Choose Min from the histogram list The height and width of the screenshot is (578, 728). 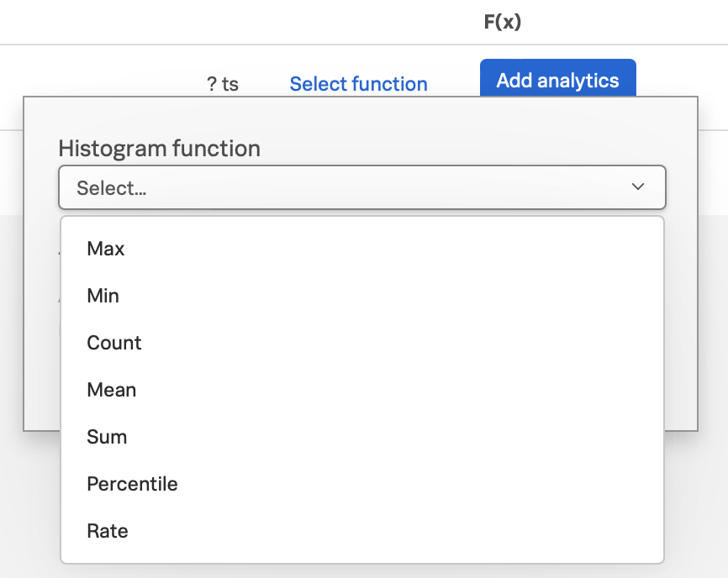point(362,296)
